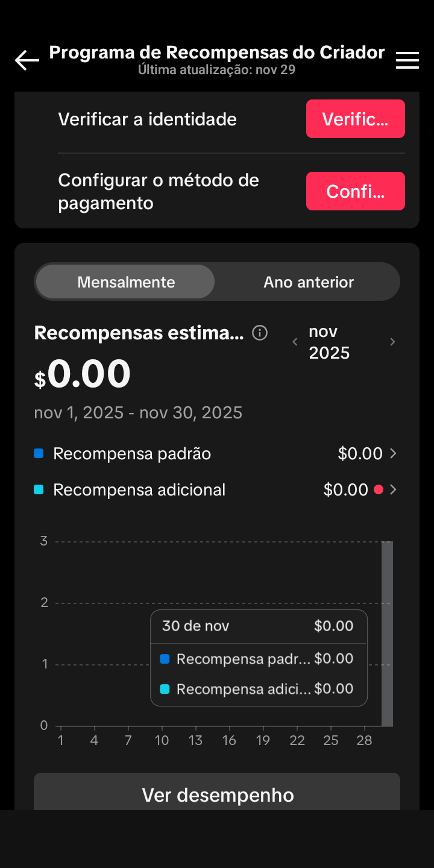Tap the $0.00 Recompensa padrão amount

360,453
